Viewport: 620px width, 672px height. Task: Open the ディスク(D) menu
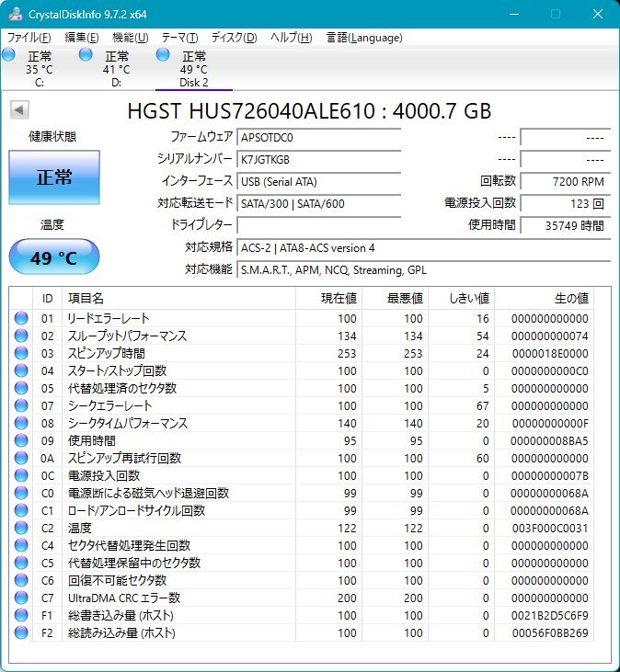tap(234, 38)
